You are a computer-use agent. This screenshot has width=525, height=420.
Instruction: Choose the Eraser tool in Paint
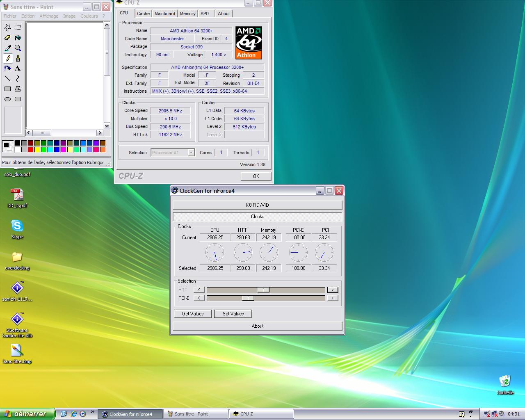(8, 38)
